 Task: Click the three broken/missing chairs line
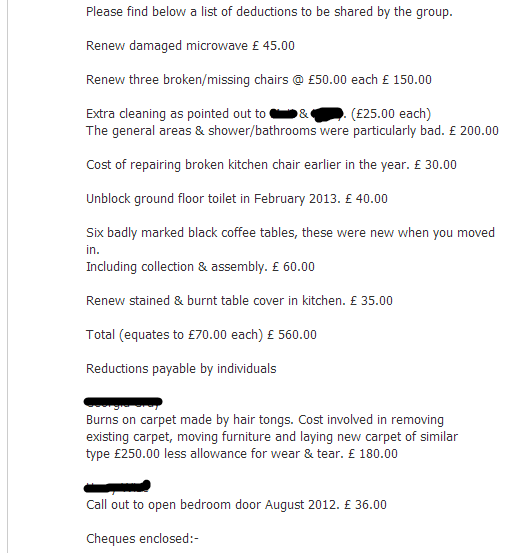259,80
